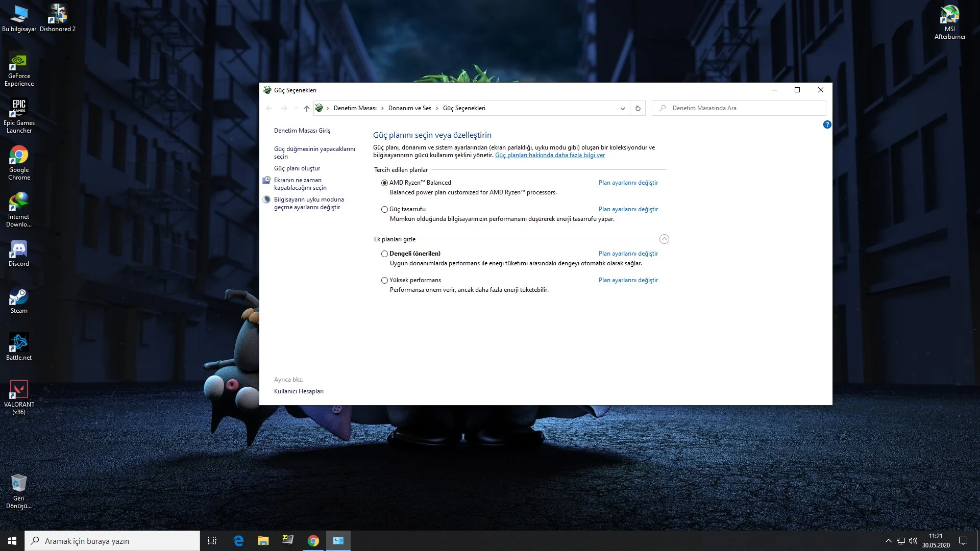Screen dimensions: 980x551
Task: Click the volume icon in system tray
Action: 913,541
